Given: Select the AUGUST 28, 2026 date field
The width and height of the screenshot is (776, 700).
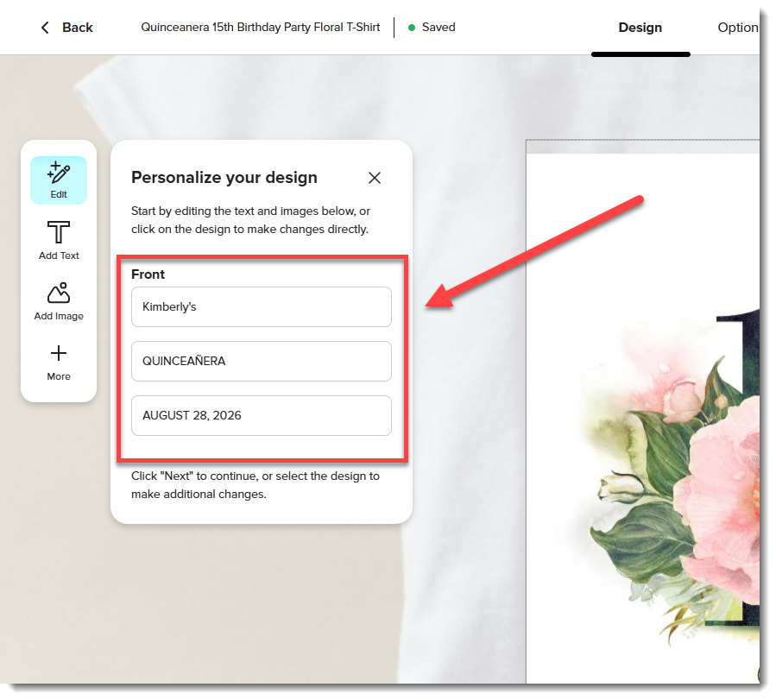Looking at the screenshot, I should click(x=261, y=415).
